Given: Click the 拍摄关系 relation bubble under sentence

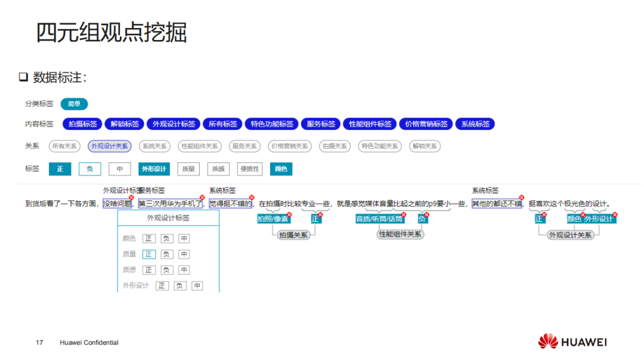Looking at the screenshot, I should coord(293,235).
